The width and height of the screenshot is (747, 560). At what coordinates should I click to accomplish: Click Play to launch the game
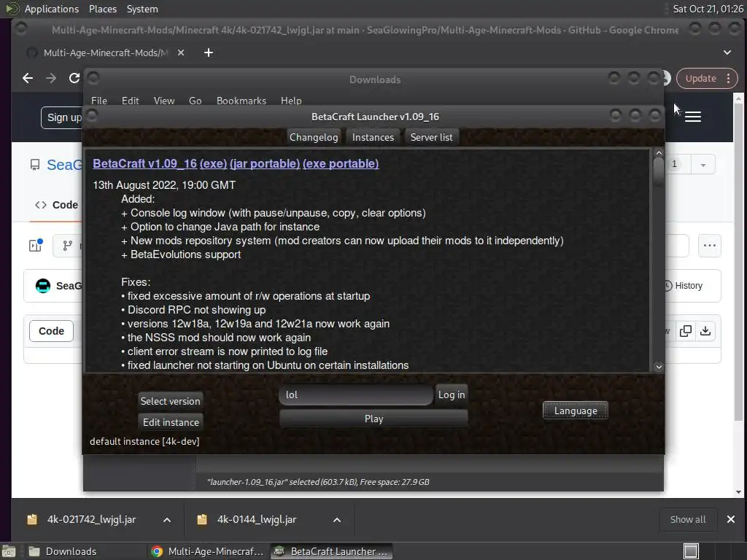pos(373,419)
